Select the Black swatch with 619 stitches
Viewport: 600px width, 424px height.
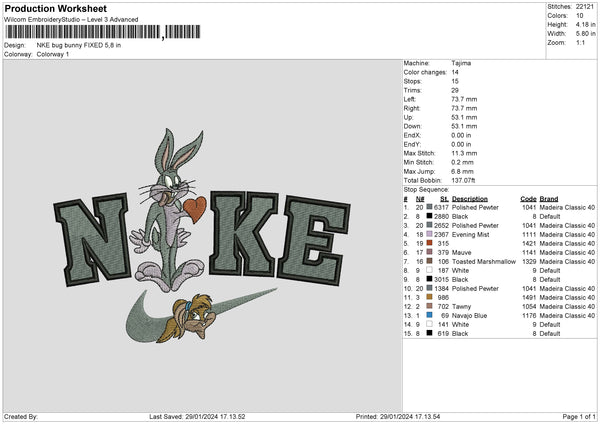coord(429,333)
